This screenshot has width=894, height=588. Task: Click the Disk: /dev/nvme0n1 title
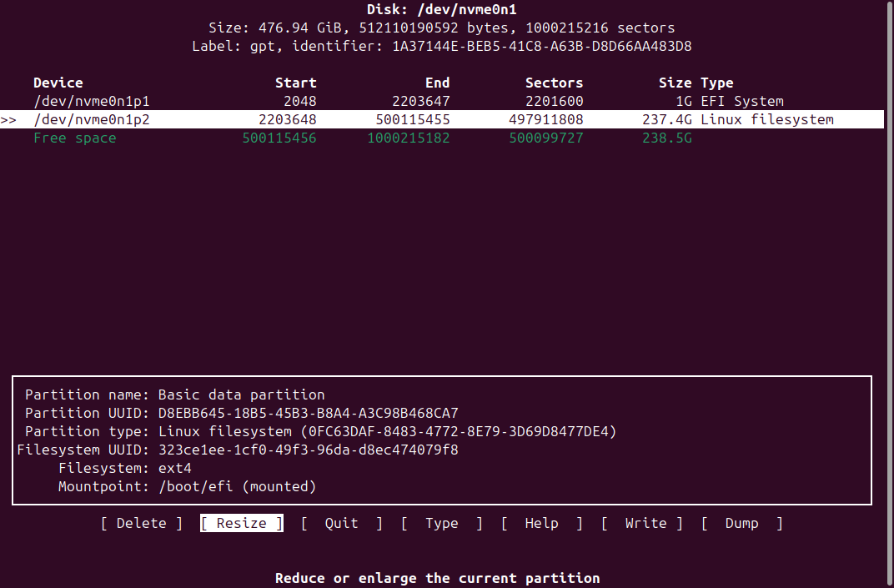click(447, 9)
